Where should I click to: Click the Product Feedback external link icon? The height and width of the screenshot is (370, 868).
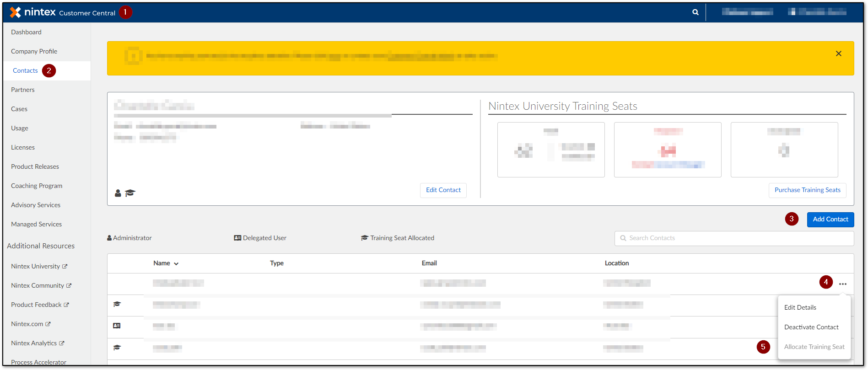66,305
